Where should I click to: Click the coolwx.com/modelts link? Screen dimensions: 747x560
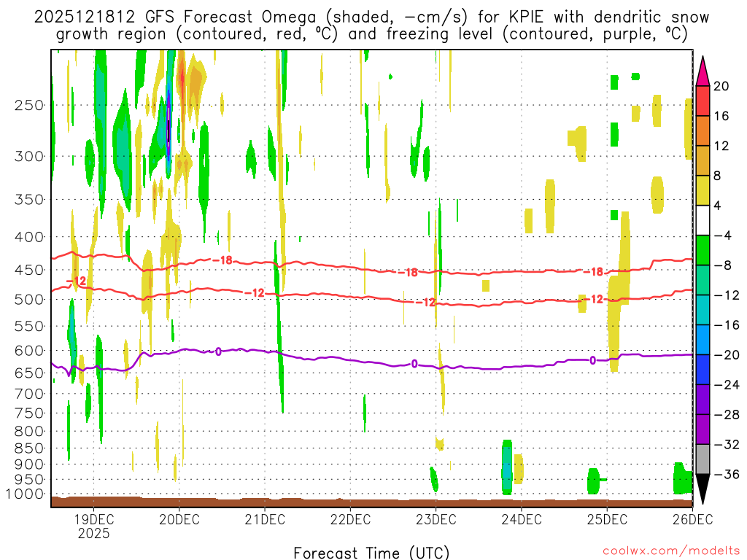click(x=665, y=553)
